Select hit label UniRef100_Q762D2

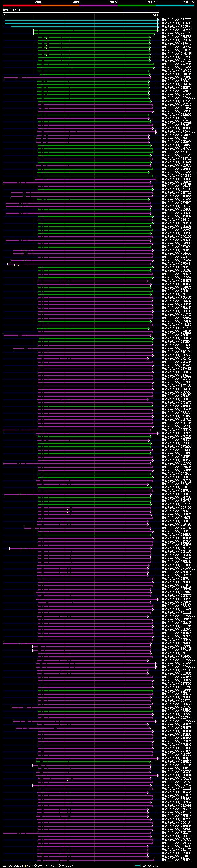tap(177, 236)
